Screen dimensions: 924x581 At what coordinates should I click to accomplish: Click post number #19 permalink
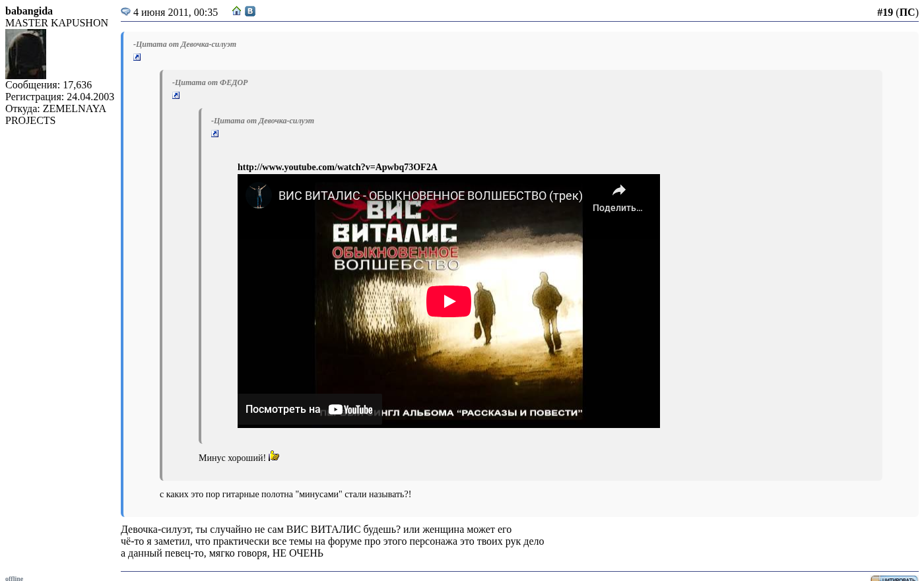884,13
